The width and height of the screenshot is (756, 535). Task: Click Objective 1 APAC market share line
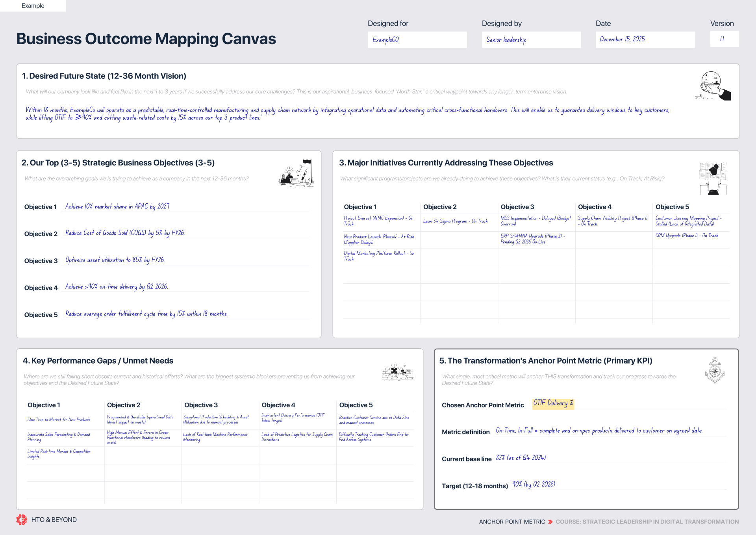[x=117, y=206]
